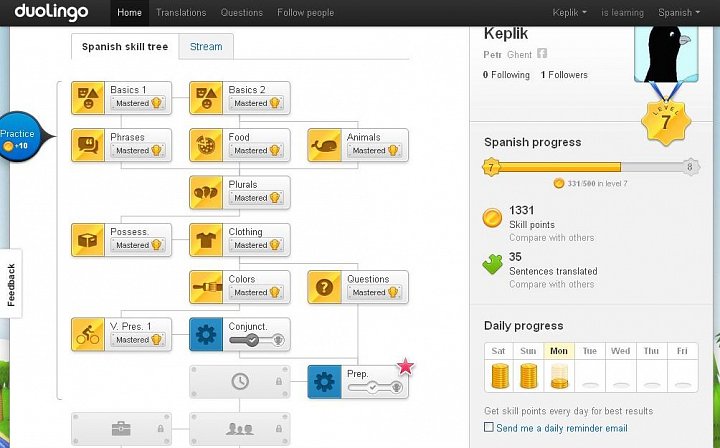Click Compare with others under Skill points
The width and height of the screenshot is (720, 448).
pyautogui.click(x=551, y=238)
